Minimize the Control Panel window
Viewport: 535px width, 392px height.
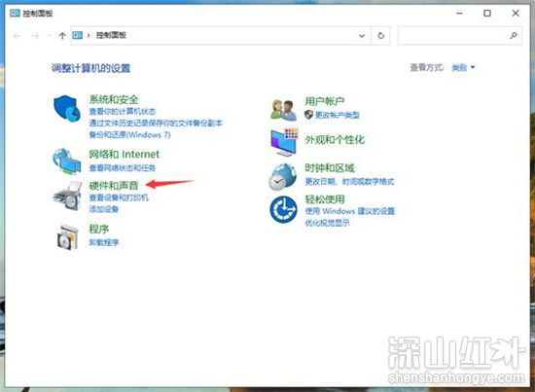[459, 14]
